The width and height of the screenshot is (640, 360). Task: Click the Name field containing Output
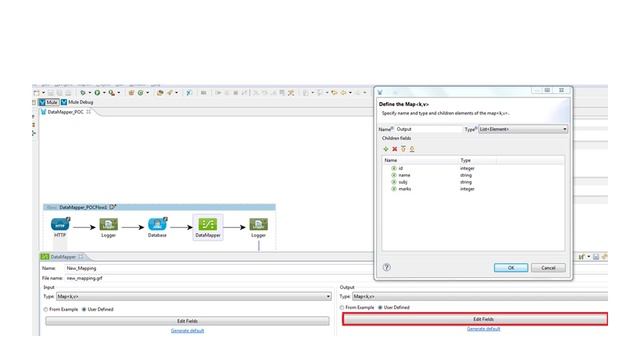[x=428, y=129]
